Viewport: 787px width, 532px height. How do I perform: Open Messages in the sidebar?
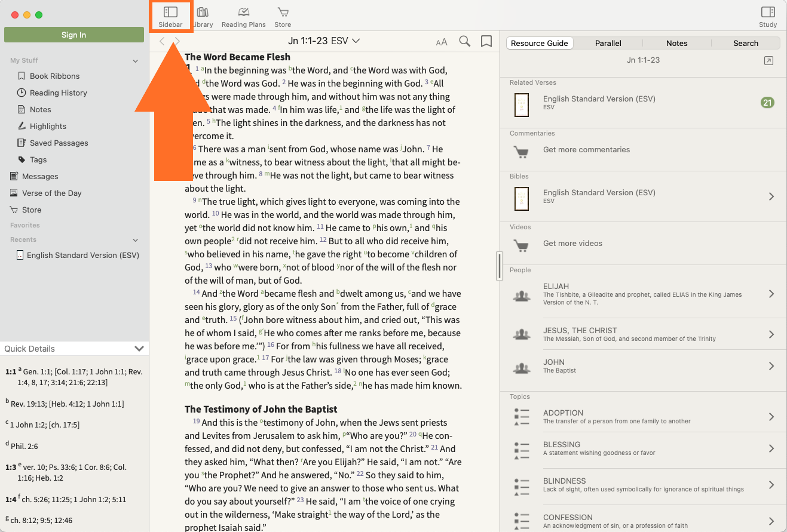(40, 176)
